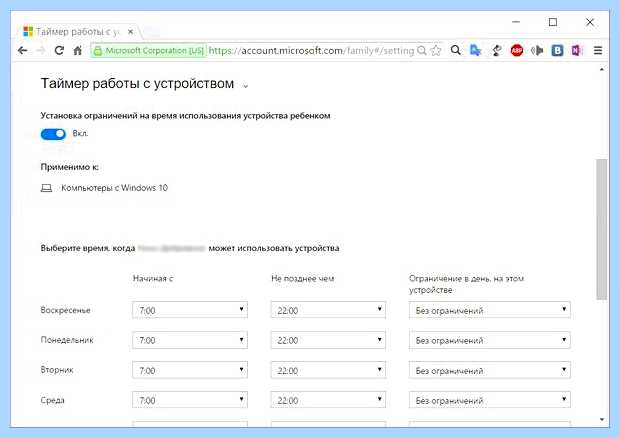Bookmark page with the star icon
Screen dimensions: 620x438
click(436, 51)
